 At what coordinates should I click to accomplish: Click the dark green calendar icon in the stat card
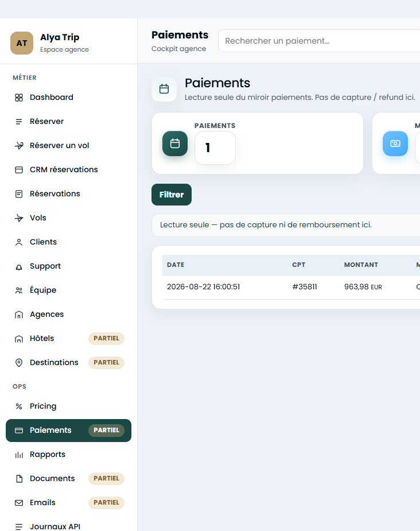pos(175,144)
